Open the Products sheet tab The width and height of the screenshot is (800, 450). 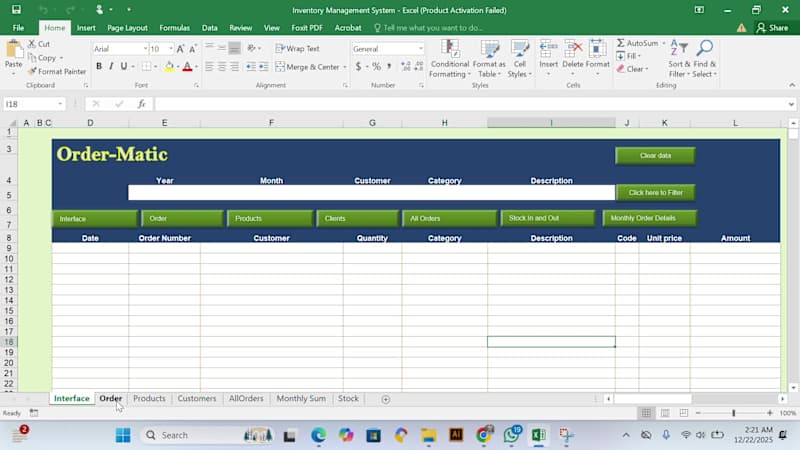149,398
